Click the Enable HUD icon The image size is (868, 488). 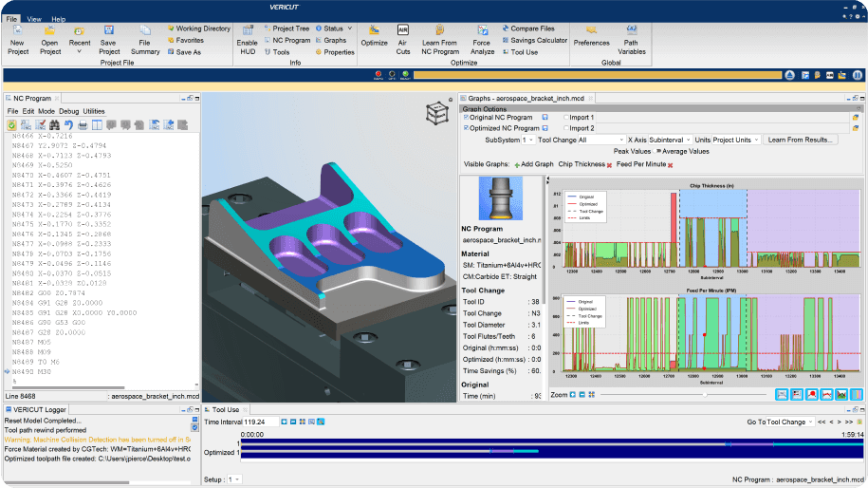pos(247,31)
